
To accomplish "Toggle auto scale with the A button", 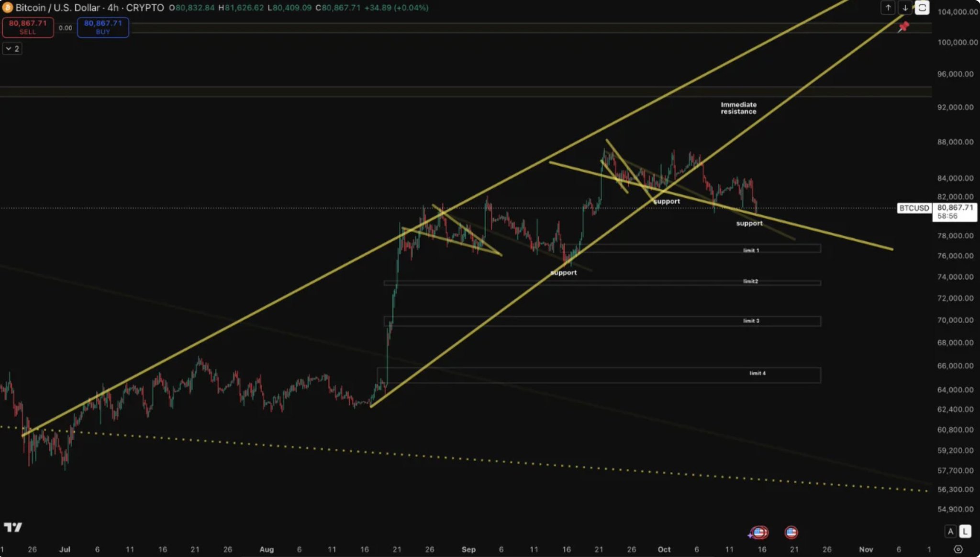I will (x=950, y=531).
